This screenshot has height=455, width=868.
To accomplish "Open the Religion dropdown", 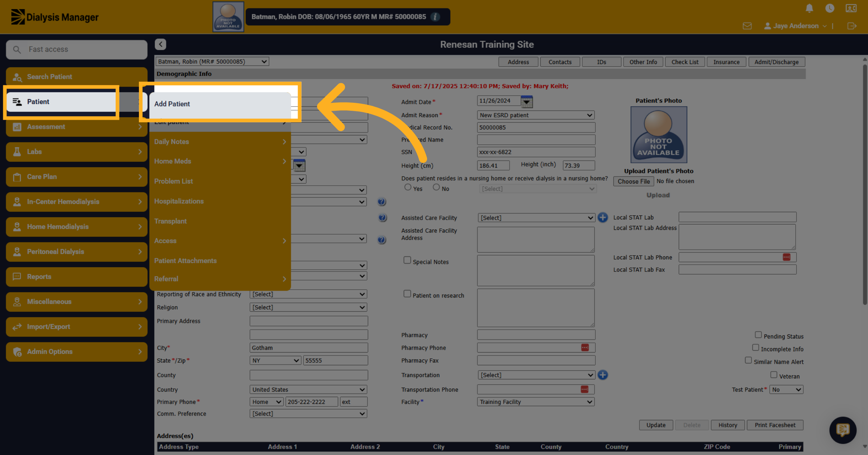I will 309,307.
